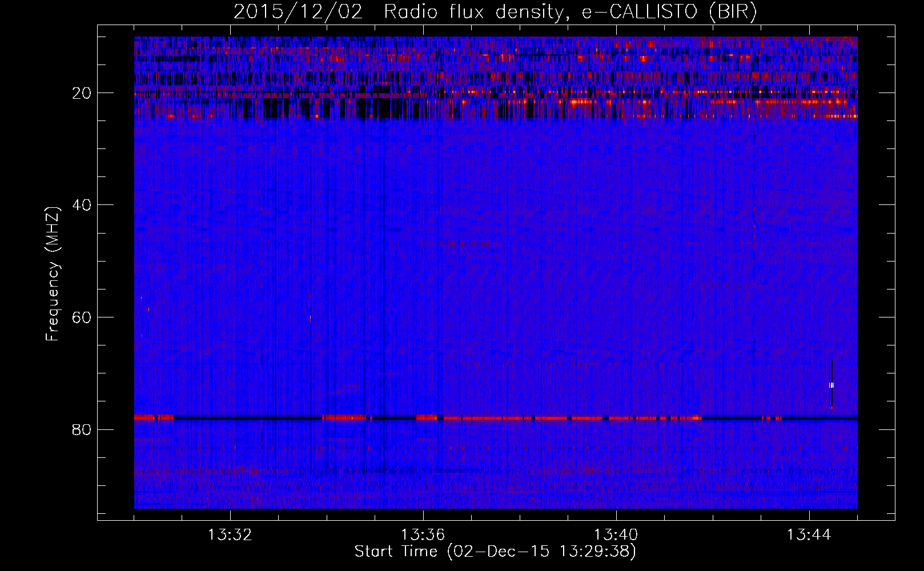The height and width of the screenshot is (571, 924).
Task: Click the 13:44 time tick label
Action: click(x=809, y=535)
